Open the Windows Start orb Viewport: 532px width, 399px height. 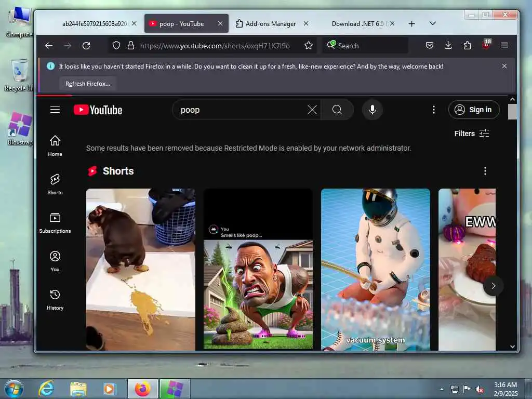tap(14, 389)
